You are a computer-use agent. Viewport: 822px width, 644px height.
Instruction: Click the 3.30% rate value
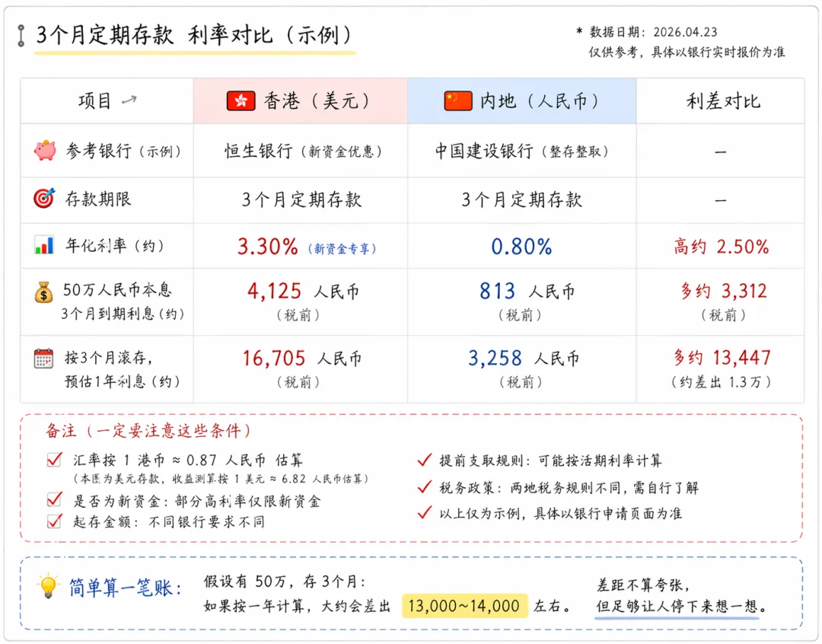267,247
